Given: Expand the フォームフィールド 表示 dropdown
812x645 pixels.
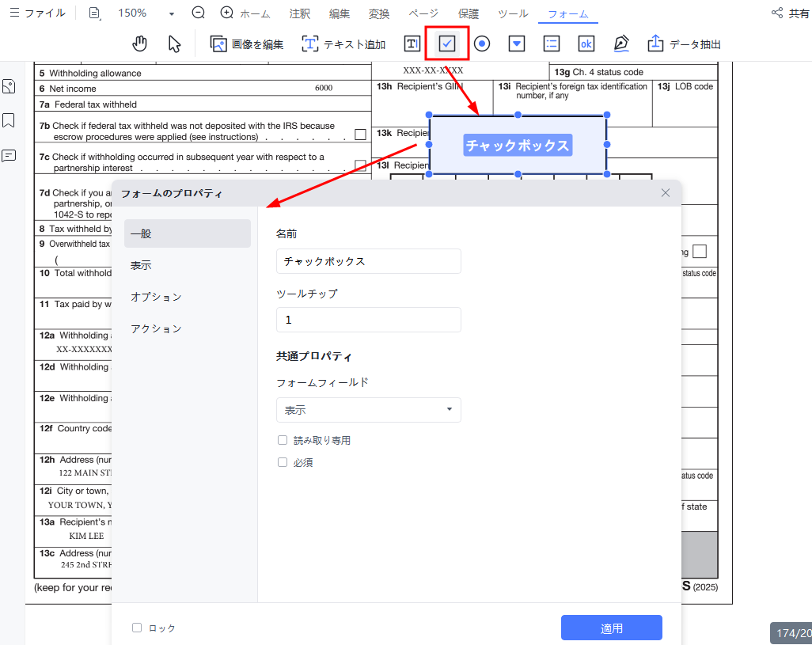Looking at the screenshot, I should 368,410.
